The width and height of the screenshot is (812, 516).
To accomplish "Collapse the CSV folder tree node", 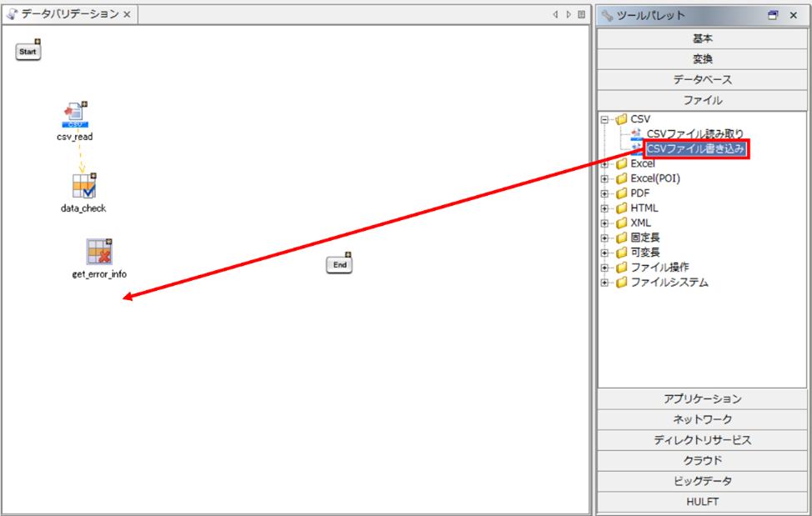I will click(x=604, y=119).
